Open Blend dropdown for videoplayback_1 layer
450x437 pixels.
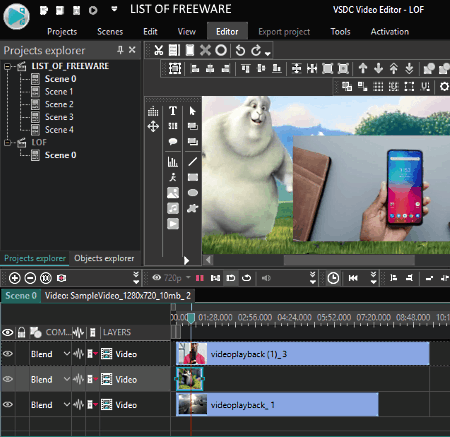tap(67, 404)
